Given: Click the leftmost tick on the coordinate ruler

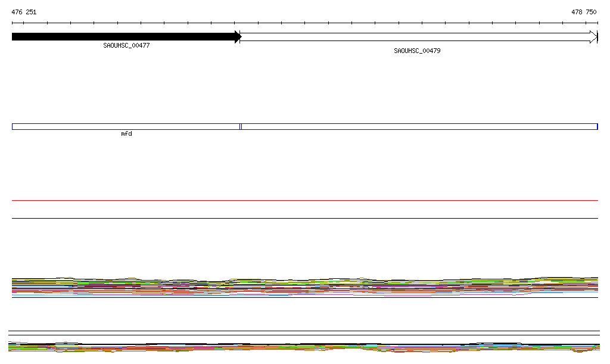Looking at the screenshot, I should pyautogui.click(x=12, y=23).
